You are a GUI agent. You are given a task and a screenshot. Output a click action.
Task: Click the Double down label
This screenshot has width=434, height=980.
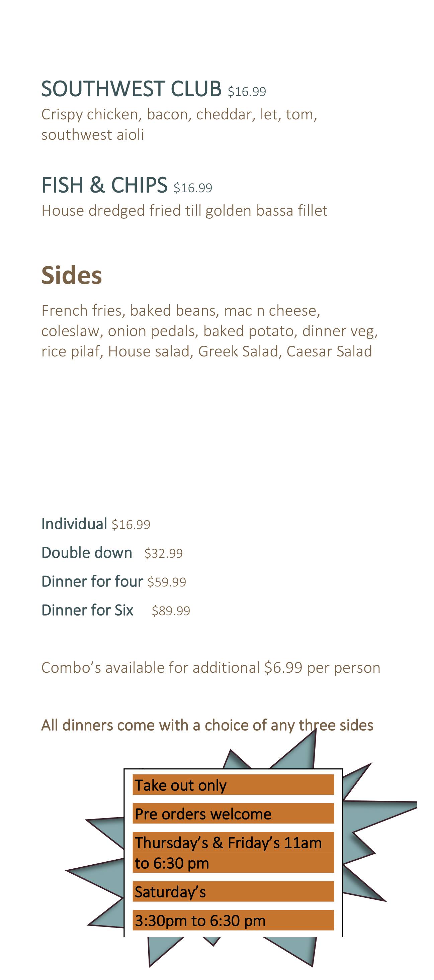(87, 553)
